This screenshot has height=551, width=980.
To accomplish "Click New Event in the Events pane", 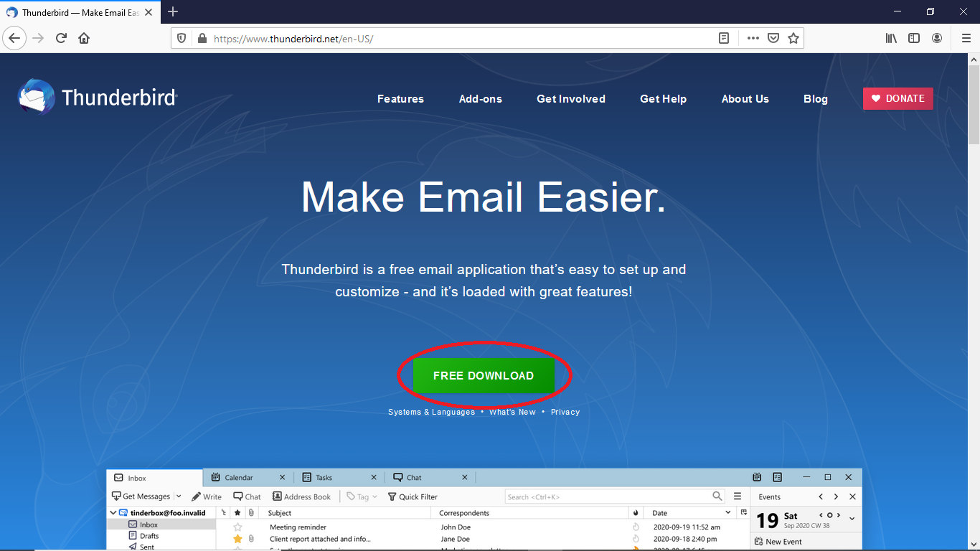I will pyautogui.click(x=778, y=542).
